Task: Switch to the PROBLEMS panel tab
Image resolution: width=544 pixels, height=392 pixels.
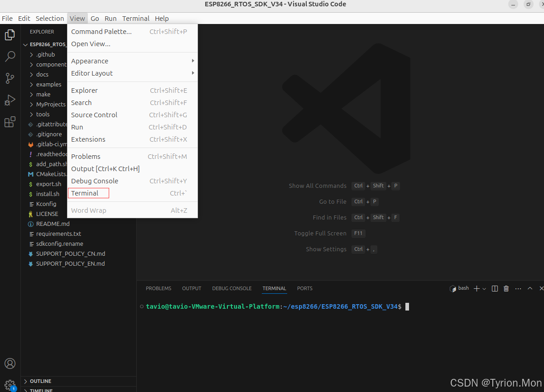Action: point(159,288)
